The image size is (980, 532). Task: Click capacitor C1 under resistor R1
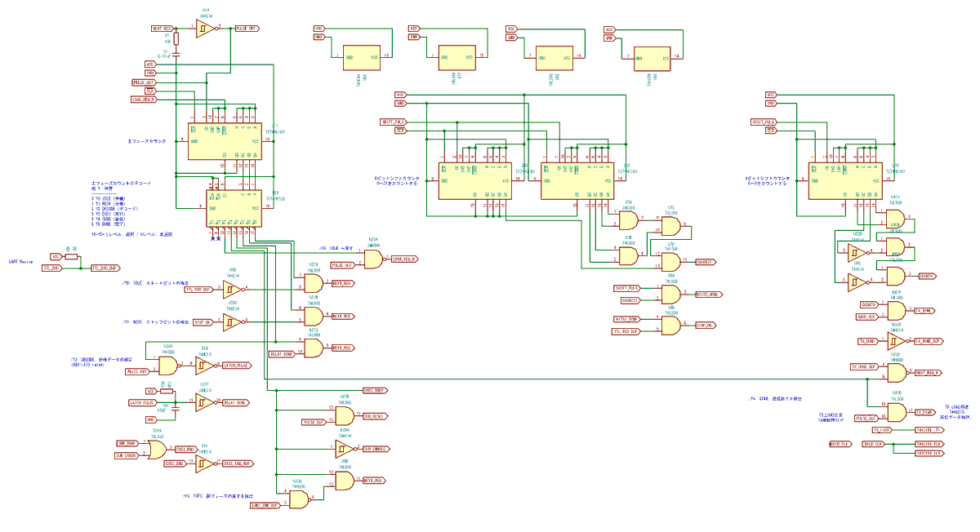[x=176, y=53]
